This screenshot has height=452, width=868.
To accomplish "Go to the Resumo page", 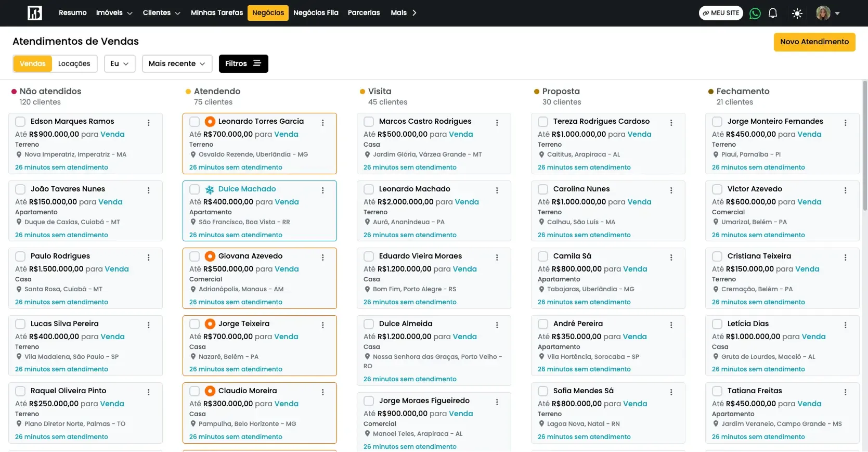I will (73, 13).
